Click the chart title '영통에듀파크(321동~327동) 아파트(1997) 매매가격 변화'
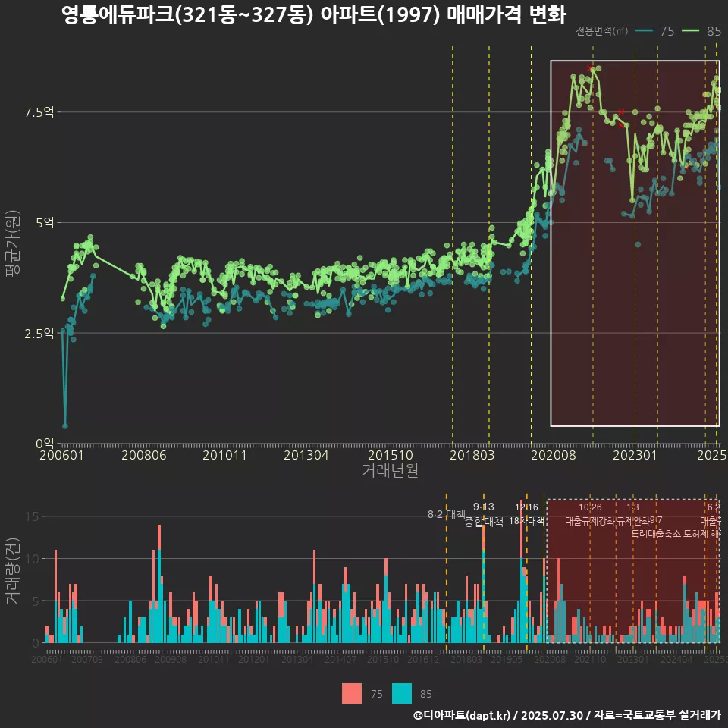The width and height of the screenshot is (728, 728). (x=314, y=15)
